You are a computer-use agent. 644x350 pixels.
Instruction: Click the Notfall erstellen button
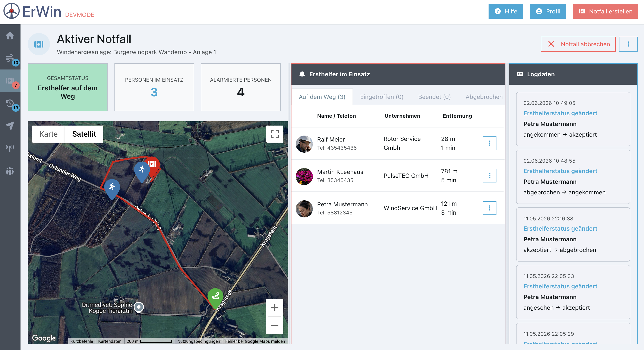pos(605,11)
